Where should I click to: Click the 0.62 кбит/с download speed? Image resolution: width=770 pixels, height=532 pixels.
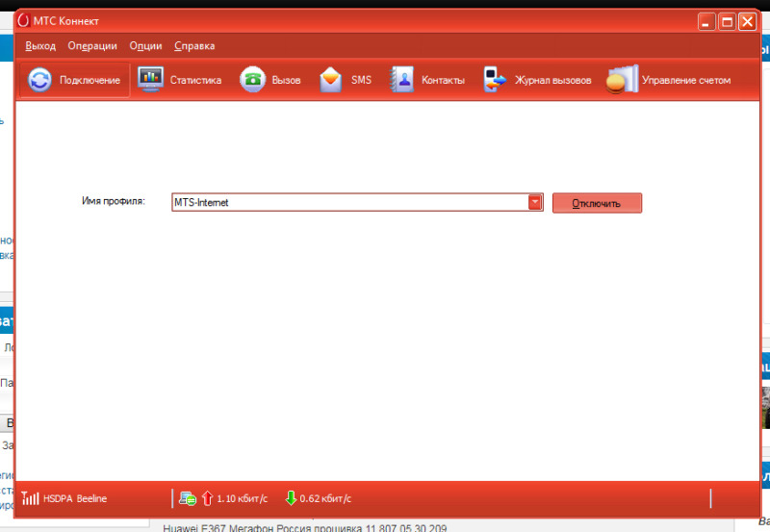[325, 498]
